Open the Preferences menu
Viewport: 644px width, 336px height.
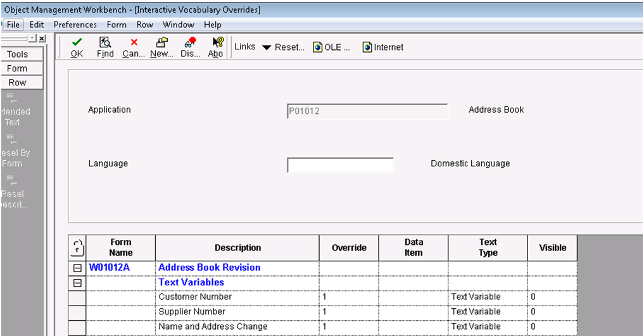(x=75, y=25)
